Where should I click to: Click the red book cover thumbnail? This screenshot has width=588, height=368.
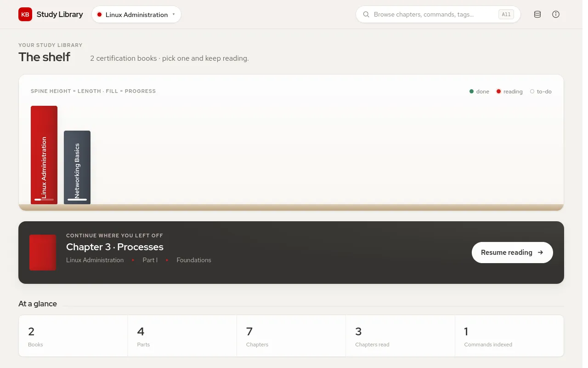pyautogui.click(x=43, y=253)
